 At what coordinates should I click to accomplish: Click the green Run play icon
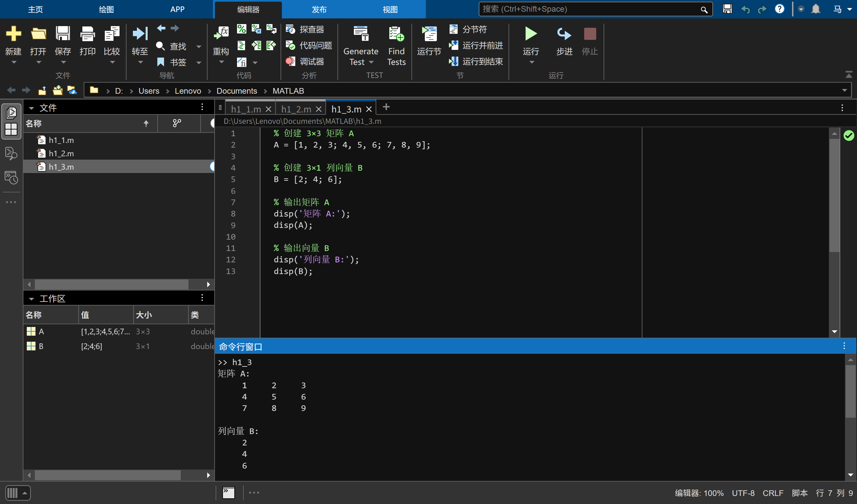tap(531, 34)
